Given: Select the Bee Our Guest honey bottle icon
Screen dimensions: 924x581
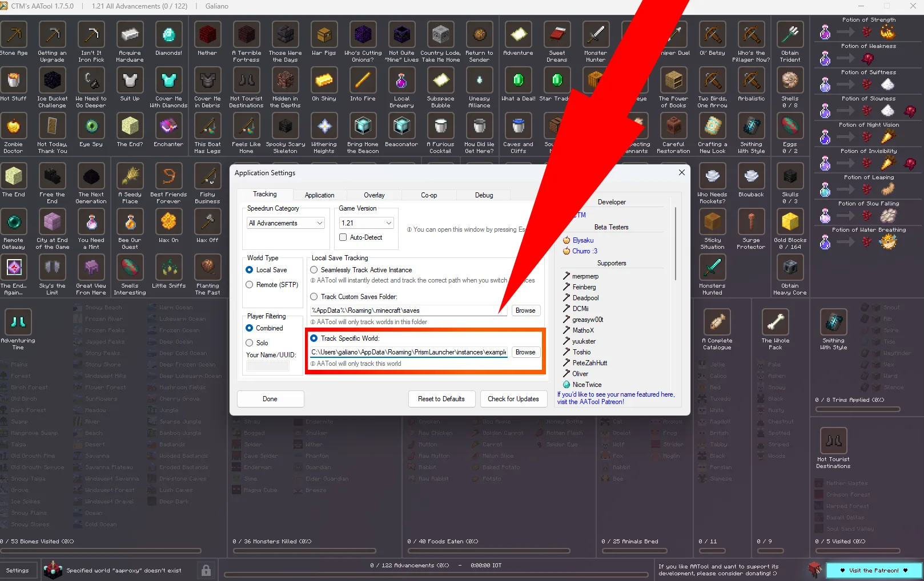Looking at the screenshot, I should pos(130,222).
